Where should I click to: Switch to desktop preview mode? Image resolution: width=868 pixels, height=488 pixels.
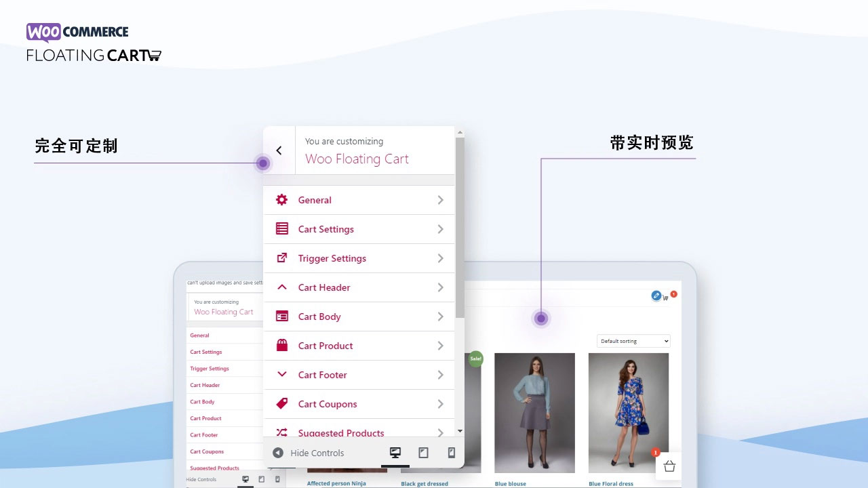pyautogui.click(x=395, y=453)
